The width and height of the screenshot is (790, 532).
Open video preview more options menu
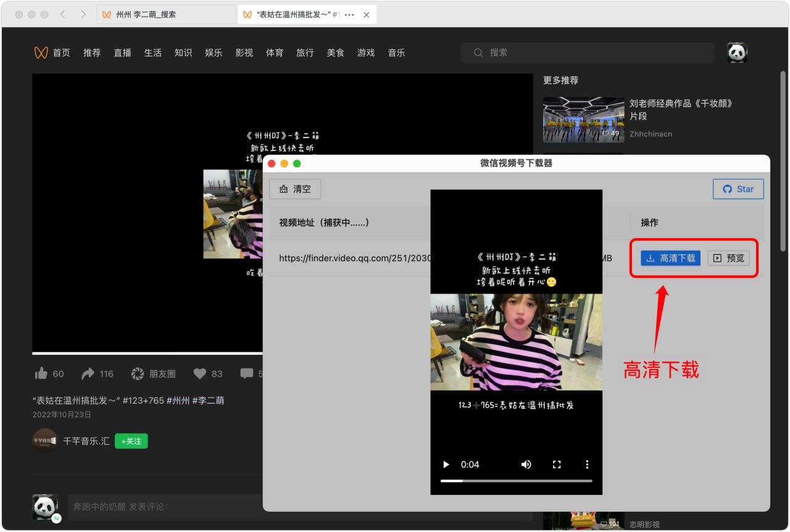pos(587,464)
